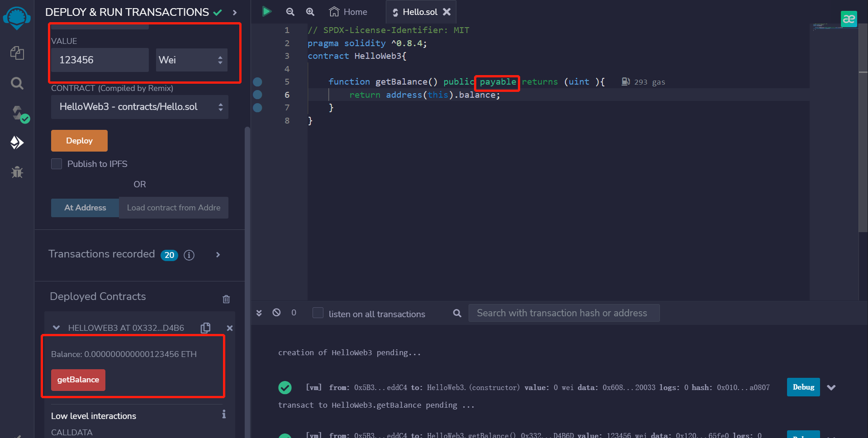Remove the HELLOWEB3 deployed contract instance
Screen dimensions: 868x438
tap(230, 328)
